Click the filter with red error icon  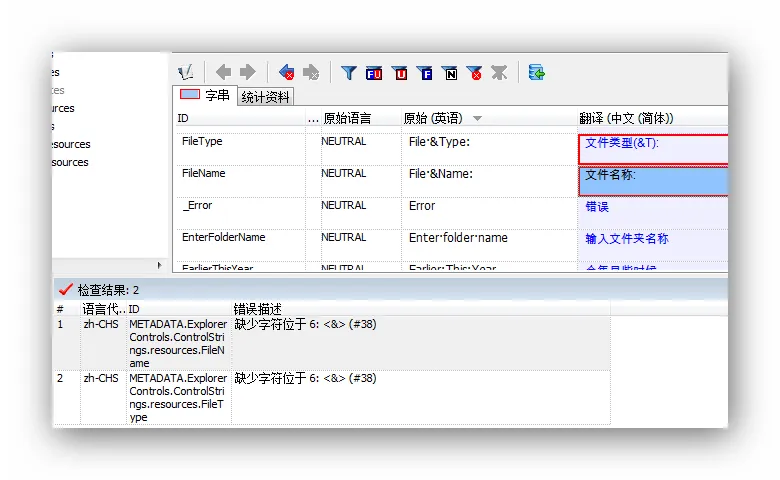point(475,72)
